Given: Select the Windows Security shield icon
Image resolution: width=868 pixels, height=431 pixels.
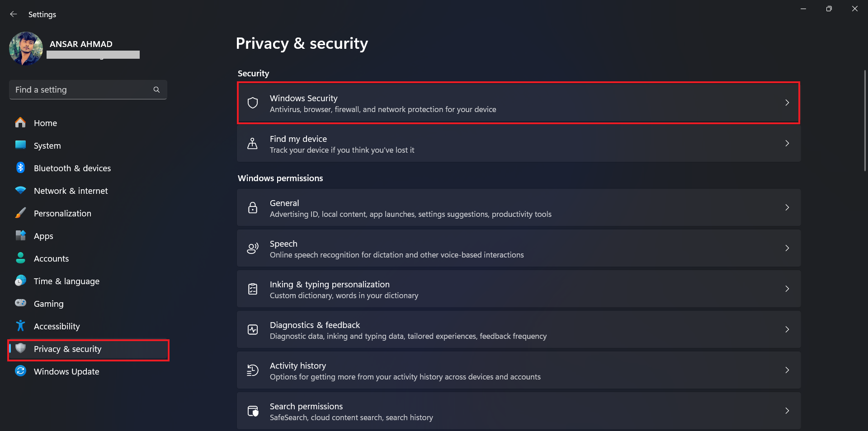Looking at the screenshot, I should tap(252, 103).
